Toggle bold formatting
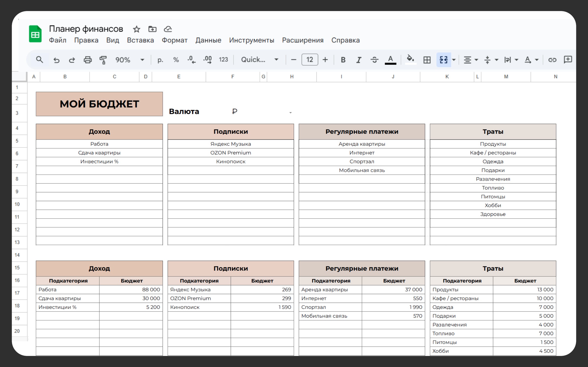The width and height of the screenshot is (588, 367). click(x=343, y=60)
